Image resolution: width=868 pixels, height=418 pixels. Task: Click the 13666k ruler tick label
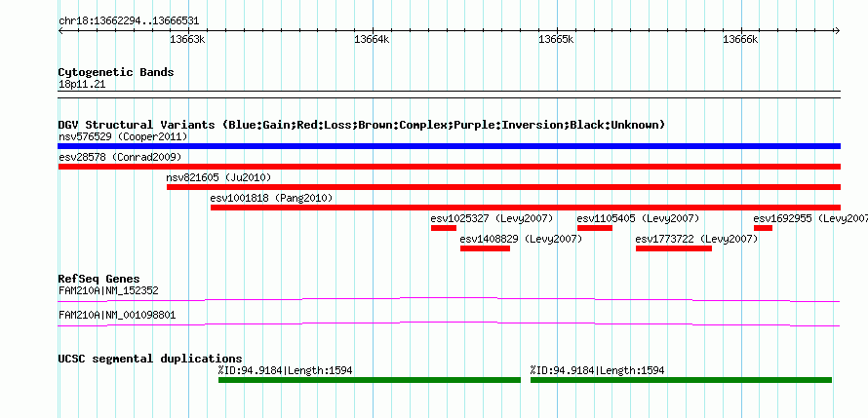coord(740,39)
